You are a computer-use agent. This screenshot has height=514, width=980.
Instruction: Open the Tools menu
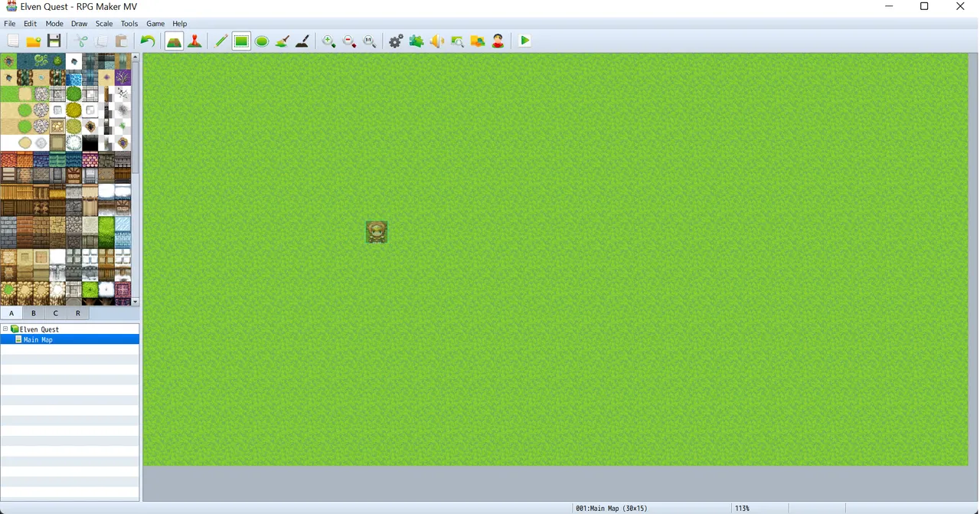coord(129,24)
